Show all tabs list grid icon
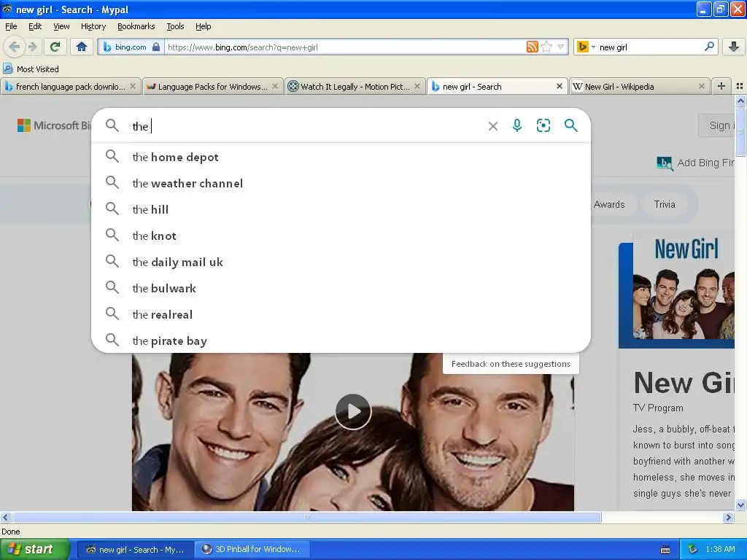This screenshot has height=560, width=747. click(x=740, y=86)
